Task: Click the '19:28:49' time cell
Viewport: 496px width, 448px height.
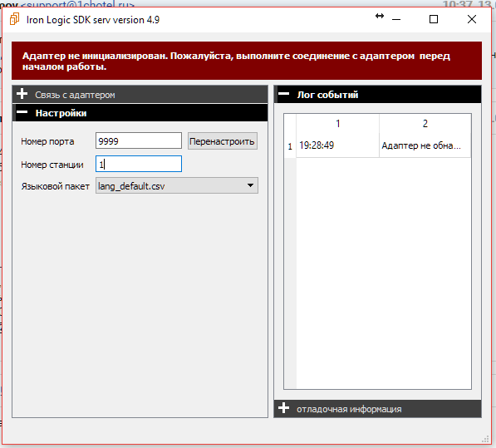Action: coord(337,145)
